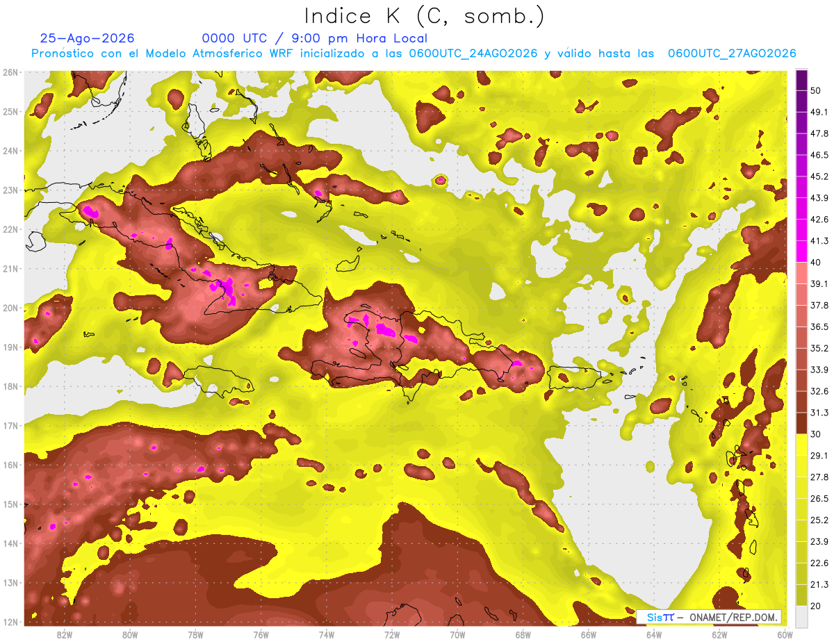The height and width of the screenshot is (644, 834).
Task: Click the magenta color bar segment between 40 and 41.3
Action: [x=801, y=251]
